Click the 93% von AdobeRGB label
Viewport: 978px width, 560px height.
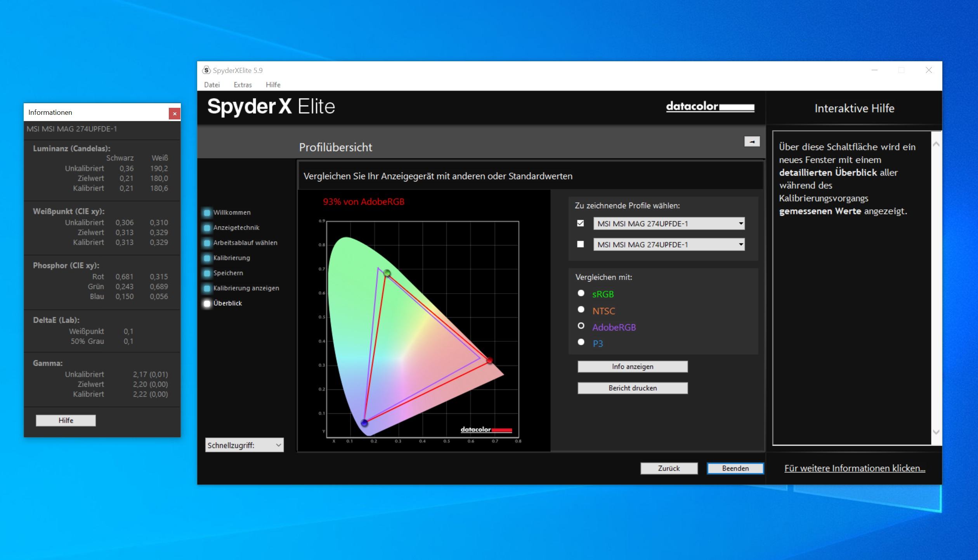pos(364,202)
